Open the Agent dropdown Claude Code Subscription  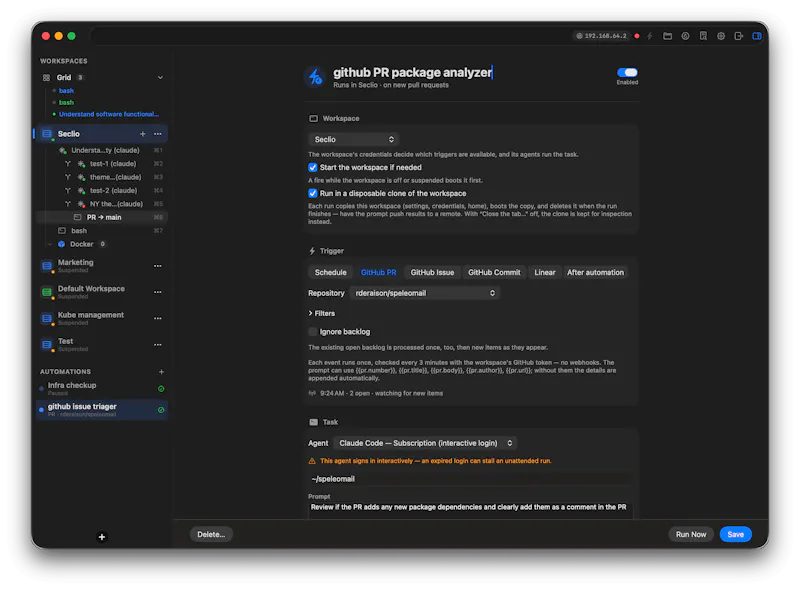point(426,443)
